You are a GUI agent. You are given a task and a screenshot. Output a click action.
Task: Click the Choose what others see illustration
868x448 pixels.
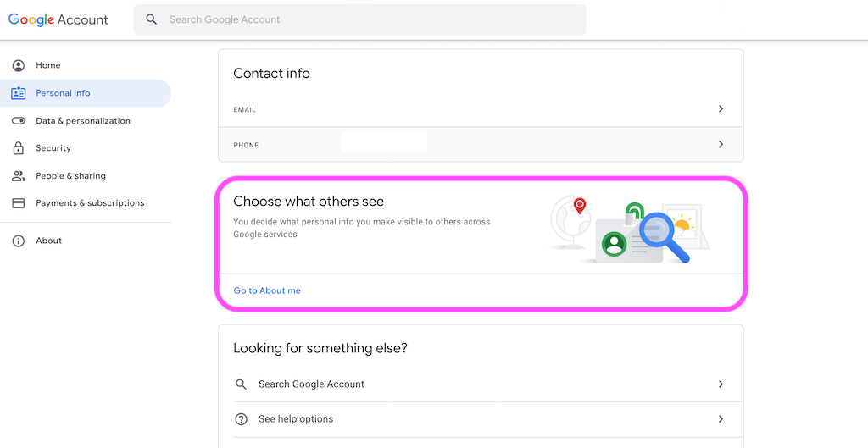[630, 228]
